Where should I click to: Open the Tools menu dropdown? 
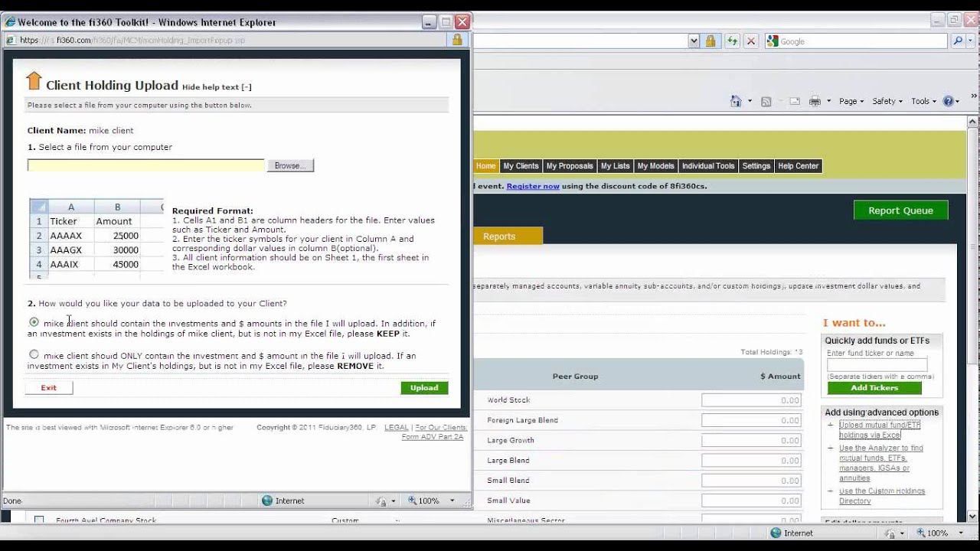coord(923,101)
